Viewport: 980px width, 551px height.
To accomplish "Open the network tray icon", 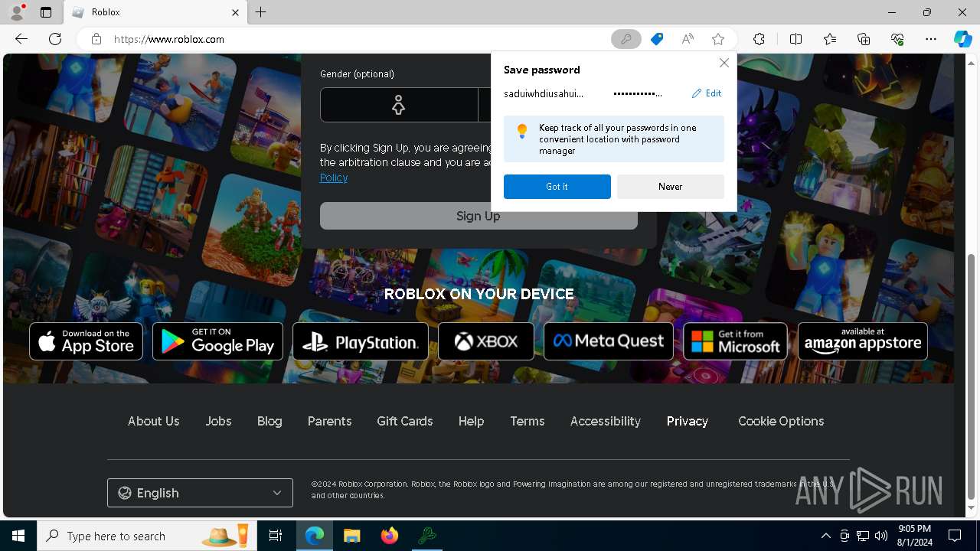I will 863,536.
